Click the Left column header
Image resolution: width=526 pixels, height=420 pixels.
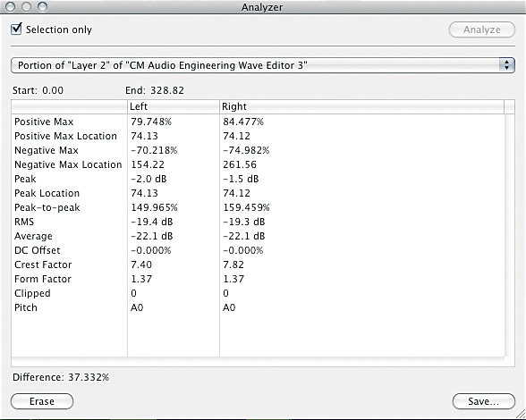174,106
